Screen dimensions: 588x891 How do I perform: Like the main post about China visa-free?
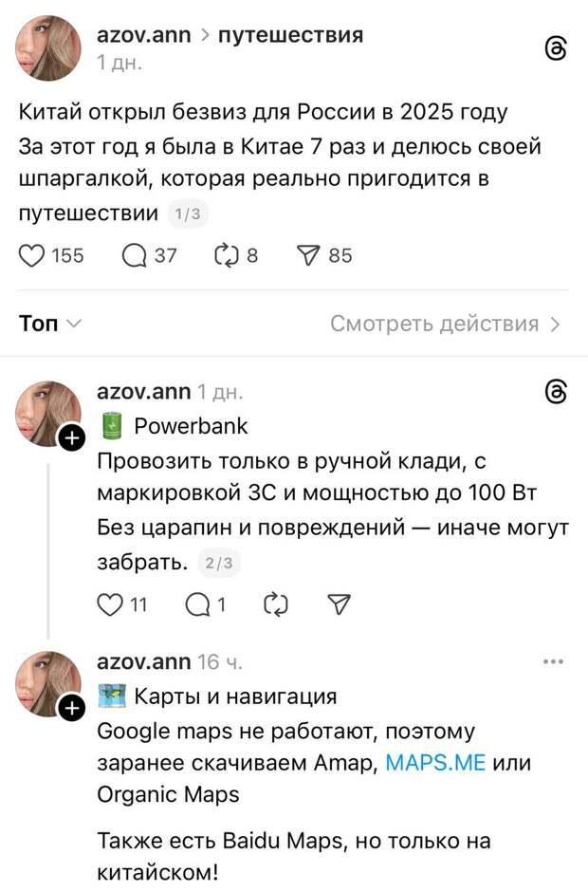[33, 255]
